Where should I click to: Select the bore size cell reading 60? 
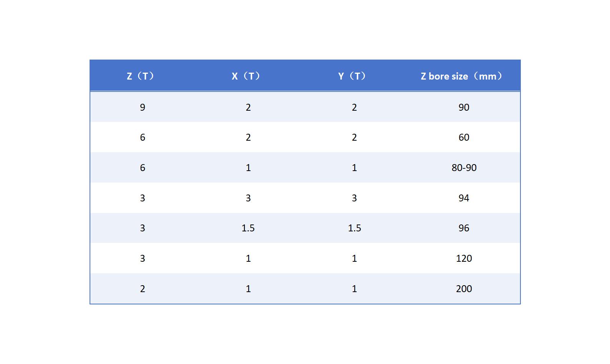[464, 137]
